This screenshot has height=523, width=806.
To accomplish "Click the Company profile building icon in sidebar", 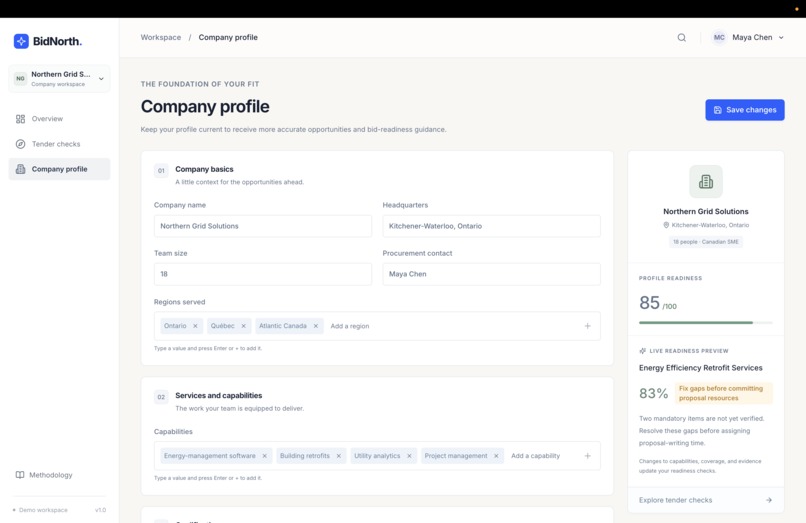I will pos(21,169).
